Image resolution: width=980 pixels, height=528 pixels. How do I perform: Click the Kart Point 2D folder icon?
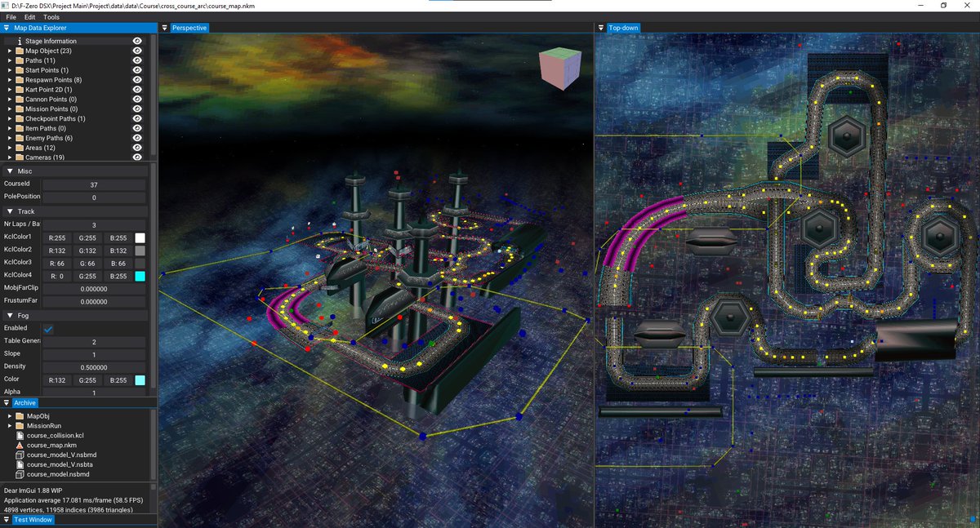(19, 90)
